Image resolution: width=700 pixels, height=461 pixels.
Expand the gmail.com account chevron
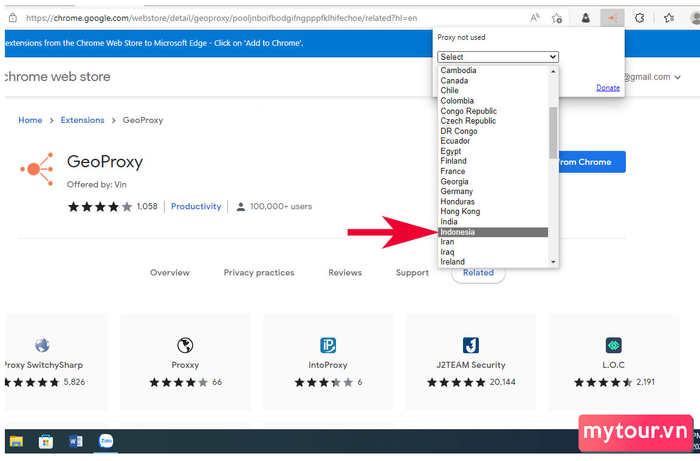pyautogui.click(x=678, y=77)
